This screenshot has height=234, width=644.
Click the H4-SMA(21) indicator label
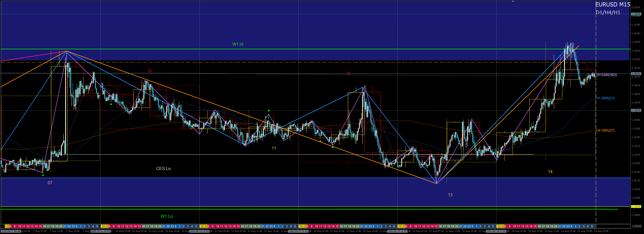click(605, 130)
